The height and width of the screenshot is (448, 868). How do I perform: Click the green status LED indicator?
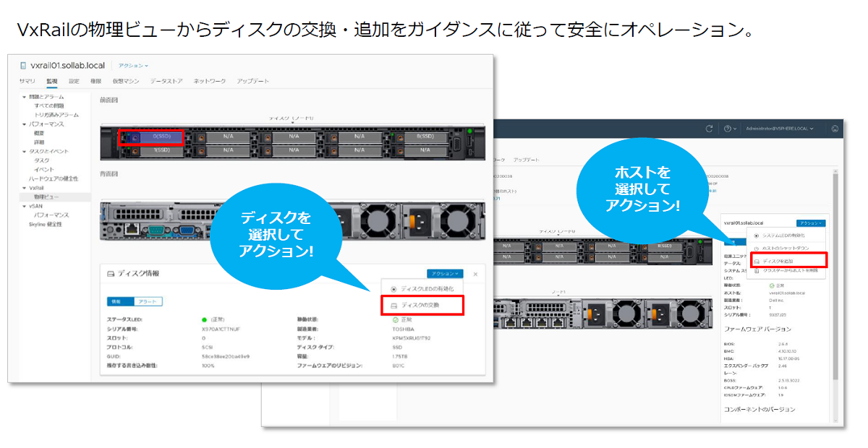point(205,319)
